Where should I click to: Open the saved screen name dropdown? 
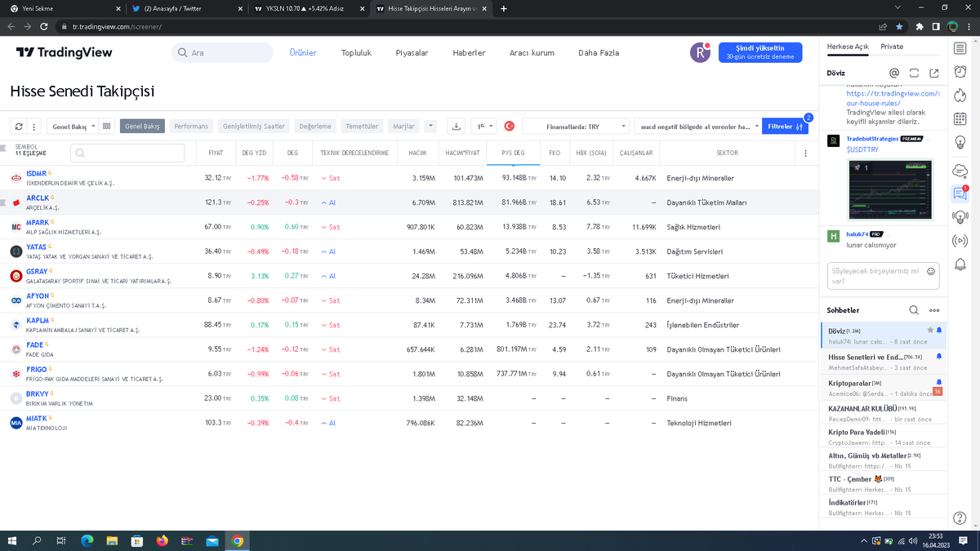point(697,127)
